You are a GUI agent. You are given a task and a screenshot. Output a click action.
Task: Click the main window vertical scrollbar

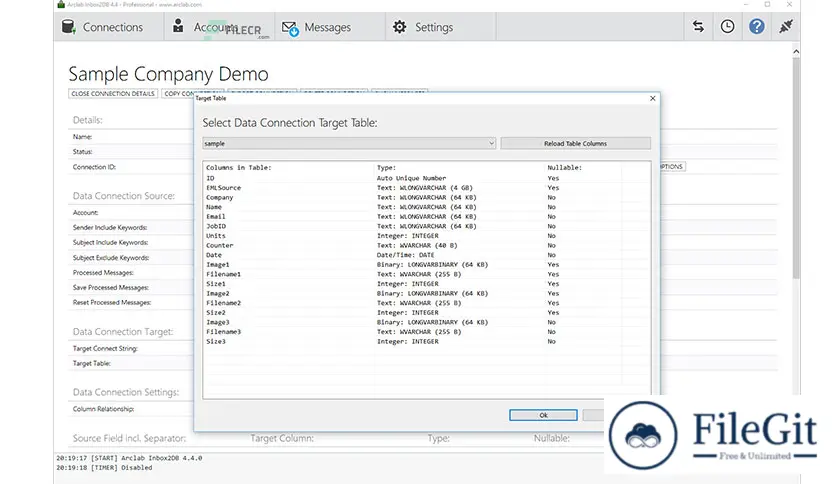click(796, 168)
